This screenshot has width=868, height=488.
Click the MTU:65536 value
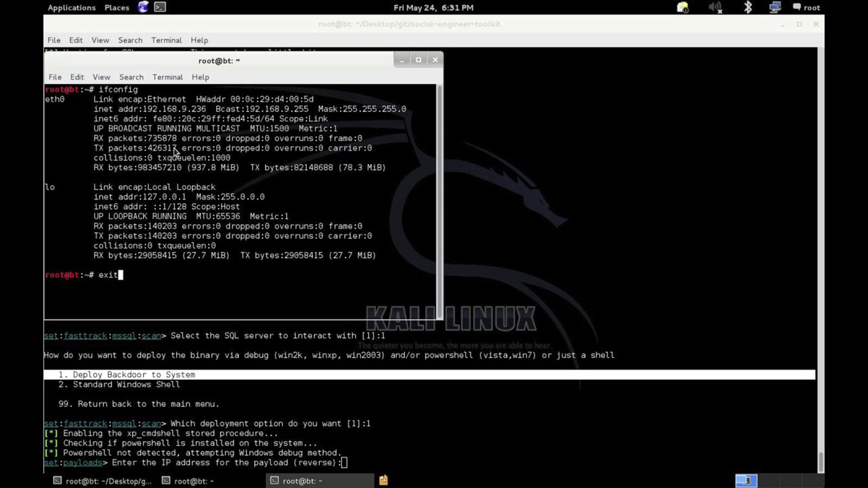click(218, 216)
